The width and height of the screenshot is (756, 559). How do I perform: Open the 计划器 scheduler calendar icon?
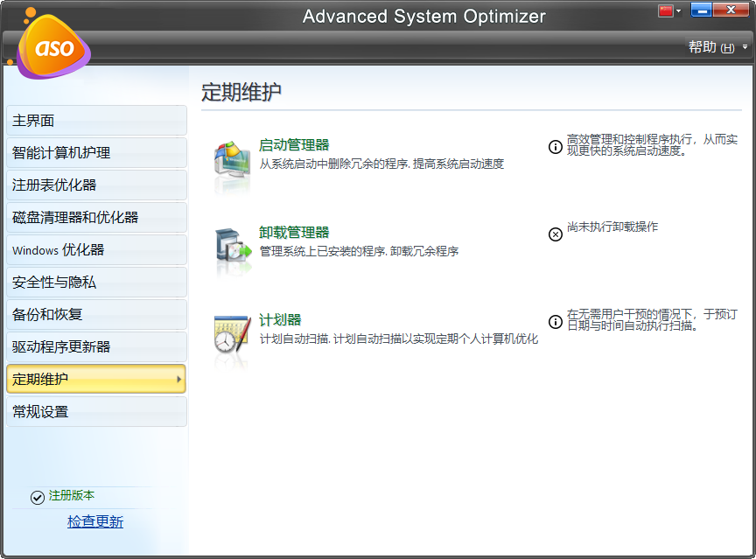click(233, 334)
